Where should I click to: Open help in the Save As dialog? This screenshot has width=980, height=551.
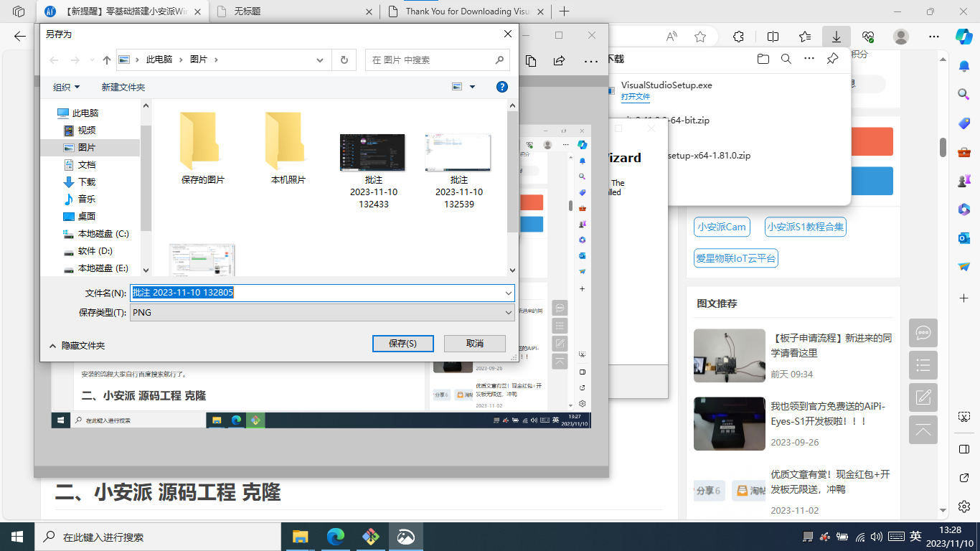502,87
